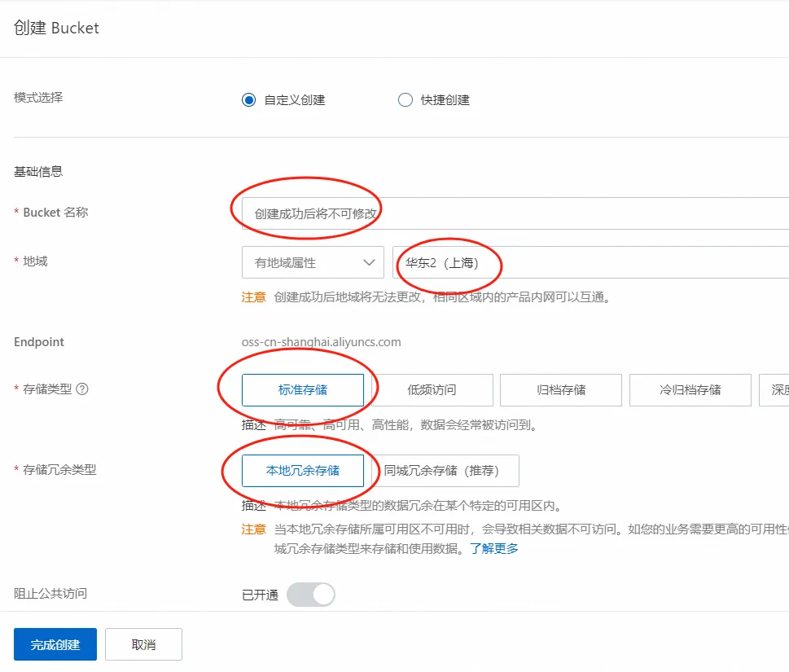Choose 冷归档存储 storage type
Image resolution: width=789 pixels, height=672 pixels.
click(x=690, y=389)
